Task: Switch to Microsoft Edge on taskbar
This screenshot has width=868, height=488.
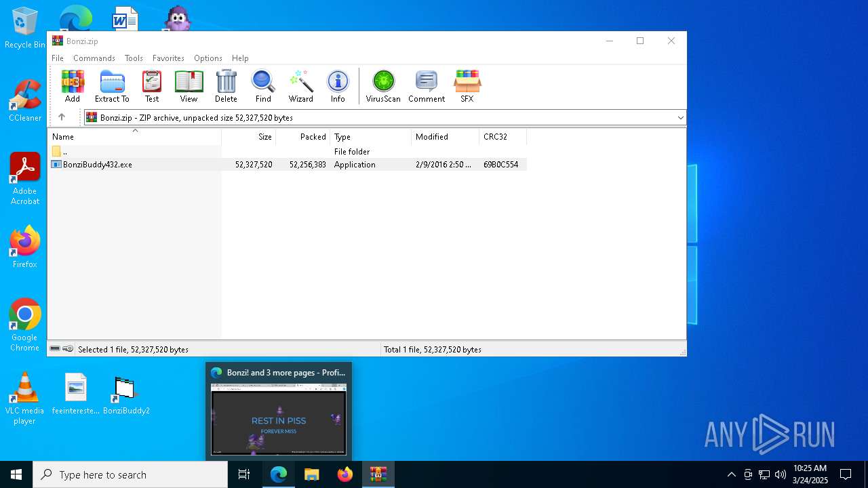Action: coord(279,474)
